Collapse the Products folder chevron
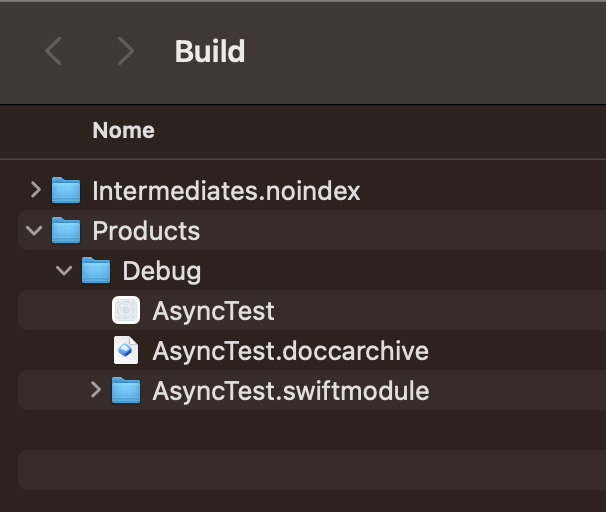This screenshot has height=512, width=606. pyautogui.click(x=34, y=231)
